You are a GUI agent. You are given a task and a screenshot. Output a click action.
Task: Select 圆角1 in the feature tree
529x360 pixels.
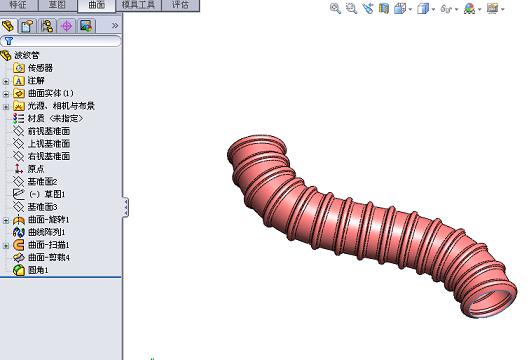click(38, 270)
